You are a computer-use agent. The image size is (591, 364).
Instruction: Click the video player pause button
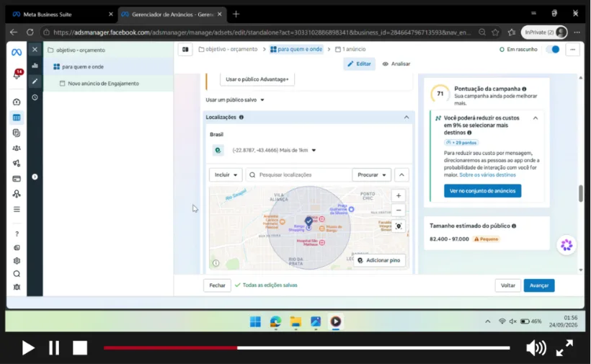tap(54, 348)
